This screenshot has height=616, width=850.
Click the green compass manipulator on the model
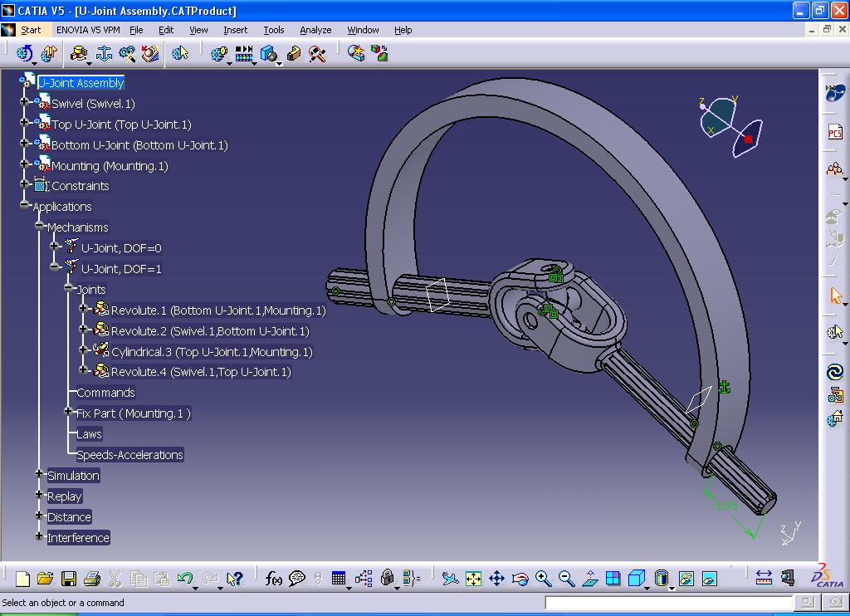[724, 387]
